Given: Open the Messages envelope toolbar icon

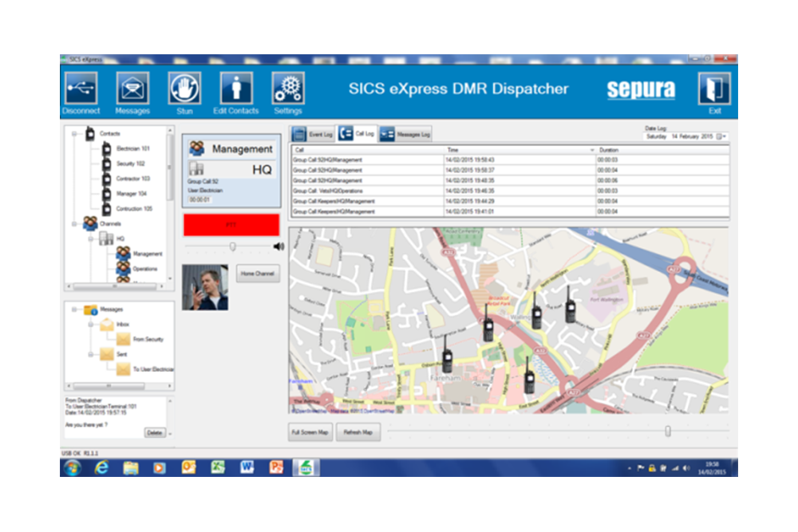Looking at the screenshot, I should (x=132, y=89).
